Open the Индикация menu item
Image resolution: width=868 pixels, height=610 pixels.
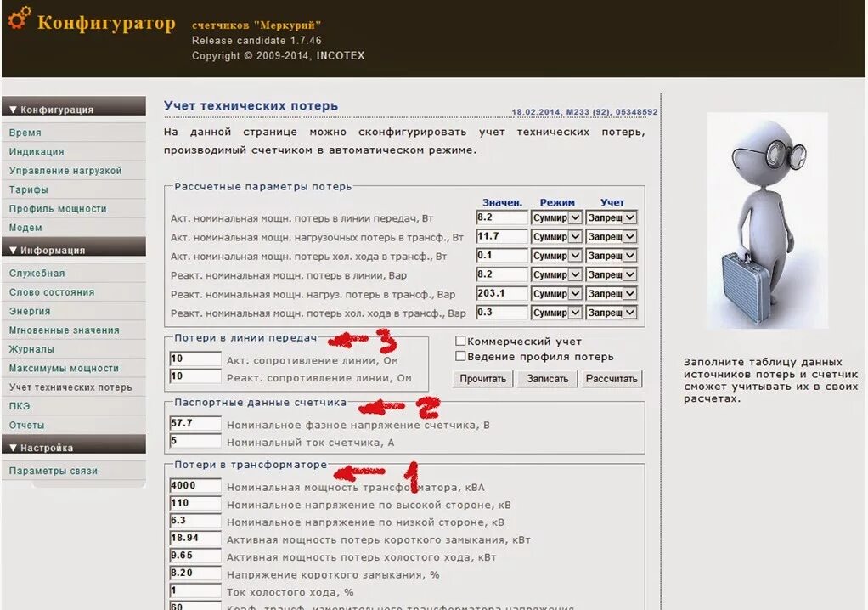coord(74,151)
